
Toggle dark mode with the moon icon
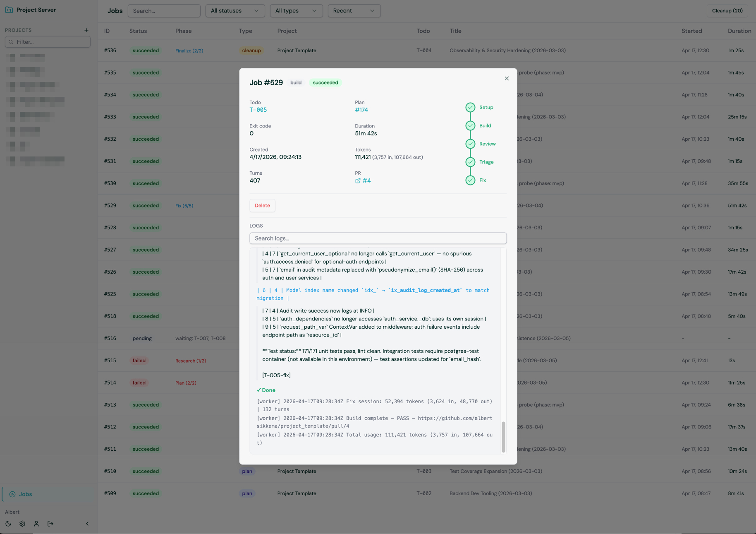pos(8,523)
